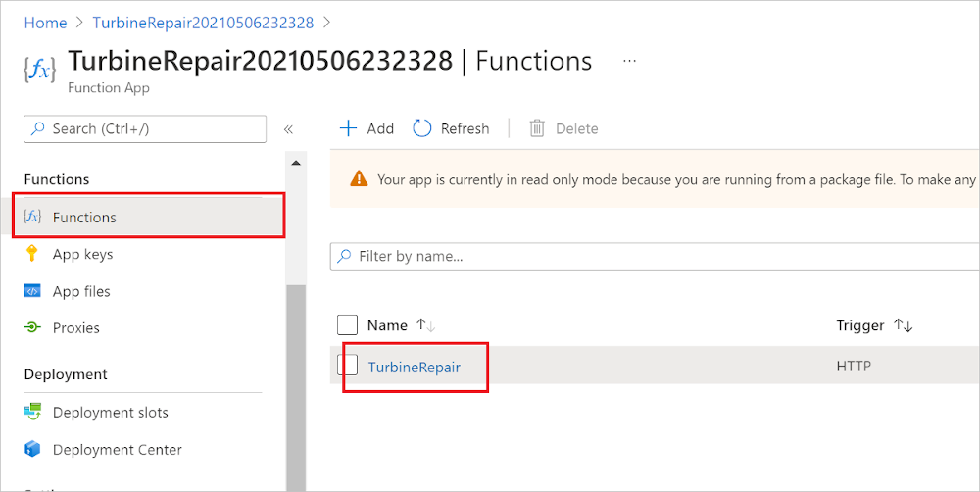Click the circular Refresh icon

(x=421, y=128)
